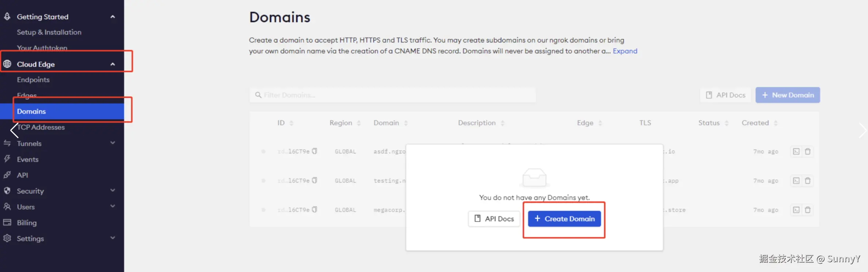The width and height of the screenshot is (868, 272).
Task: Click the Cloud Edge globe icon
Action: [x=7, y=64]
